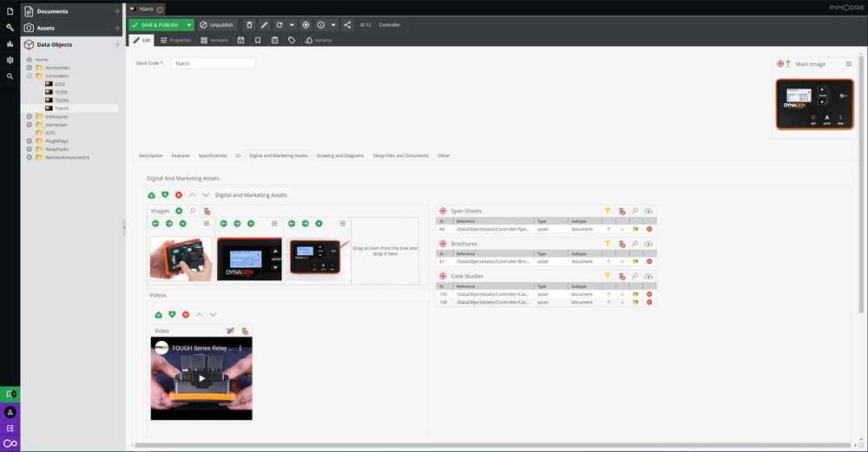Expand the Accessories folder in tree
Screen dimensions: 868x452
pos(30,68)
